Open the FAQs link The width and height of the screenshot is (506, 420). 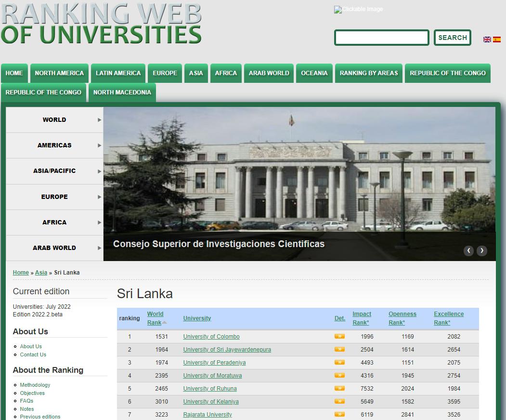(26, 401)
